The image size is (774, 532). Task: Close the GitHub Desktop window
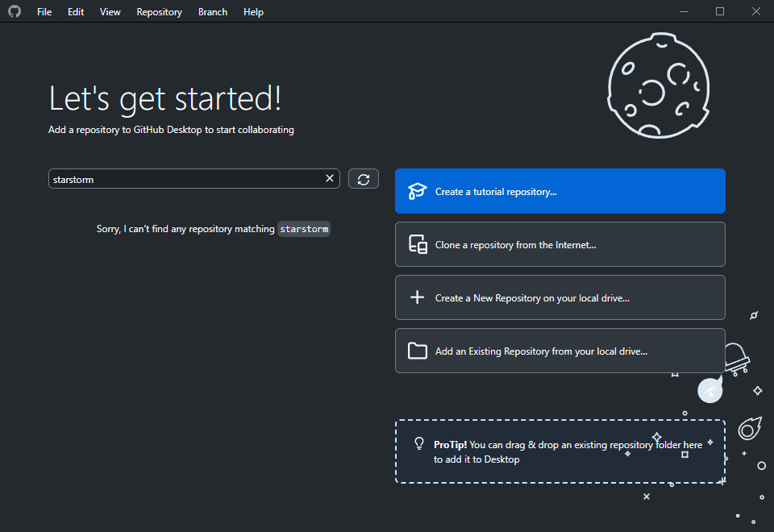(755, 11)
